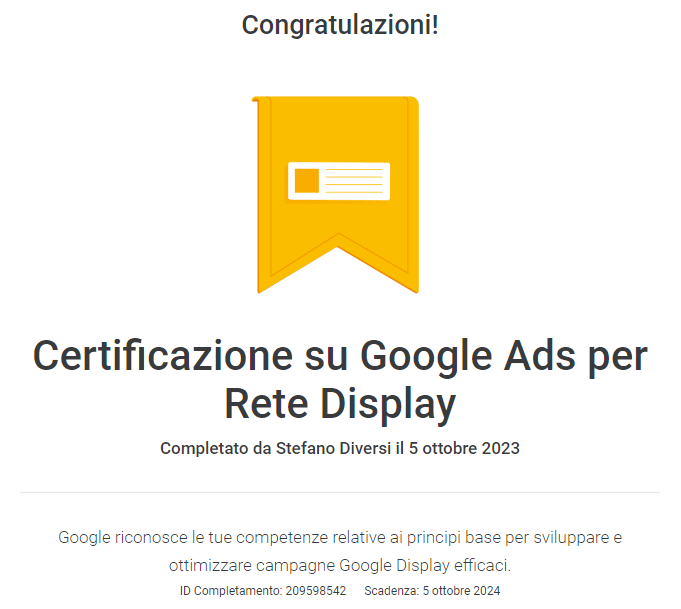Select 'Certificazione su Google Ads per' title line
The width and height of the screenshot is (681, 609).
(x=340, y=357)
